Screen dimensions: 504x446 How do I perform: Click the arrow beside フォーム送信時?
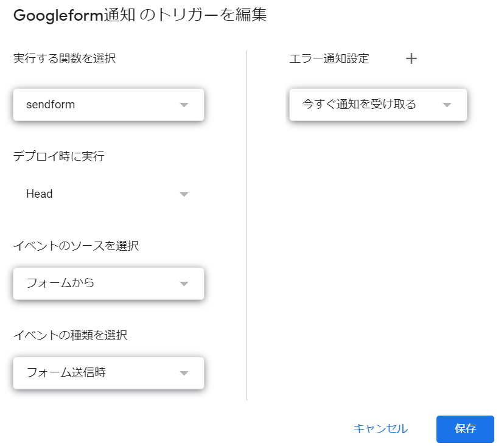(x=184, y=373)
